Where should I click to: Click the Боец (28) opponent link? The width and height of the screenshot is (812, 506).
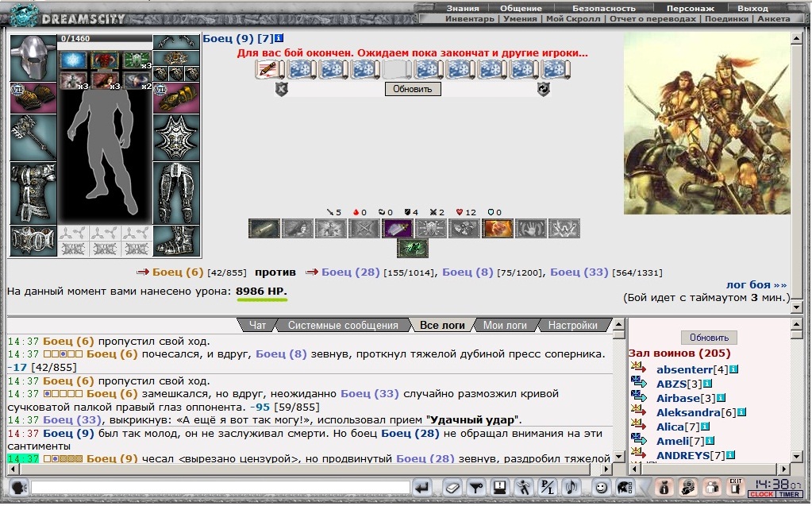click(351, 272)
